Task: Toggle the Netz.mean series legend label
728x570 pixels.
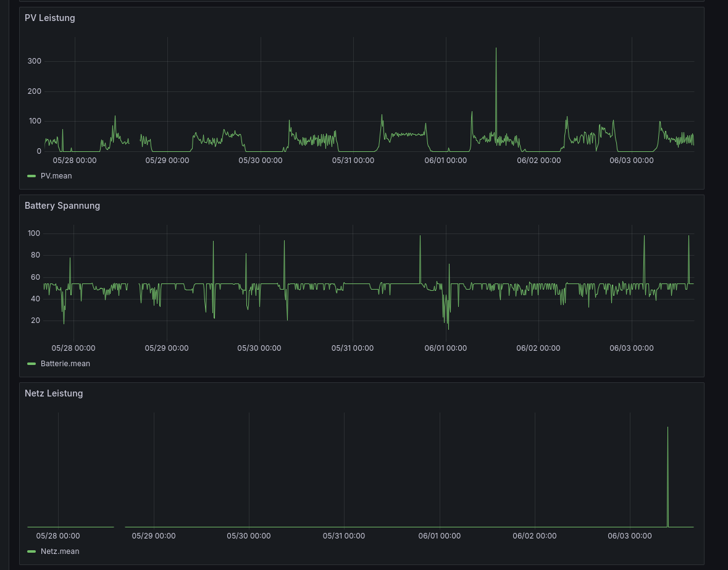Action: pos(60,551)
